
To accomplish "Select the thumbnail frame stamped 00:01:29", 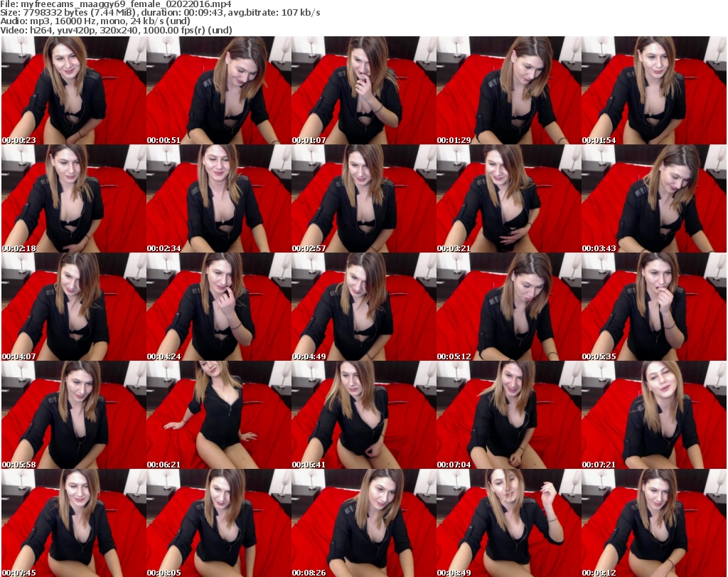I will pos(509,90).
